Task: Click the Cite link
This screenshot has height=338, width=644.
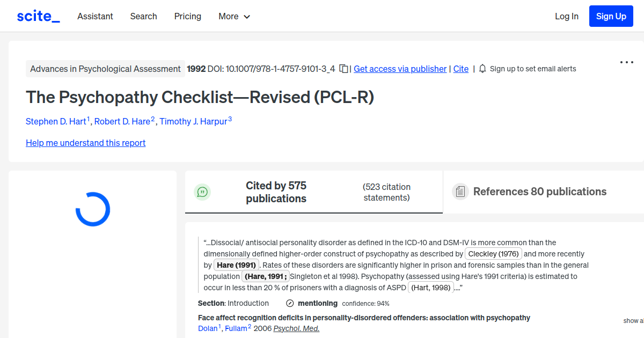Action: tap(460, 69)
